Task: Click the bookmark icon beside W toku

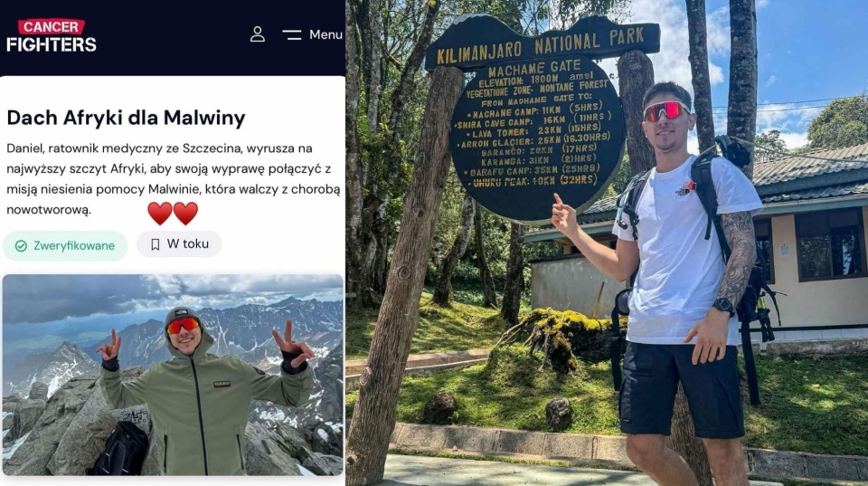Action: [x=156, y=244]
